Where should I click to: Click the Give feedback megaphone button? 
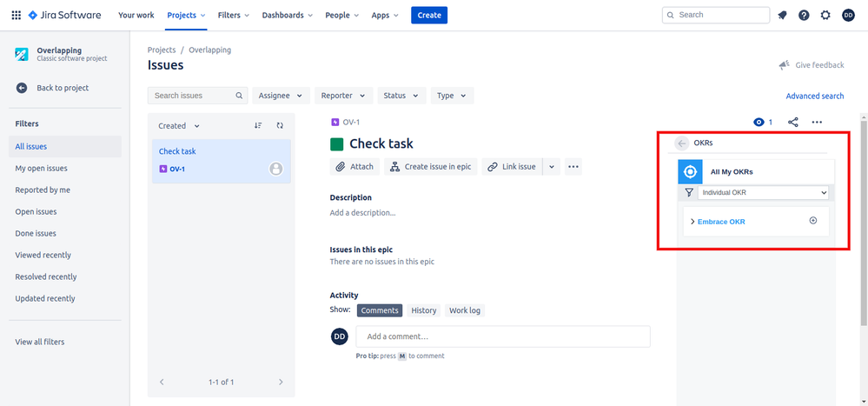tap(811, 65)
